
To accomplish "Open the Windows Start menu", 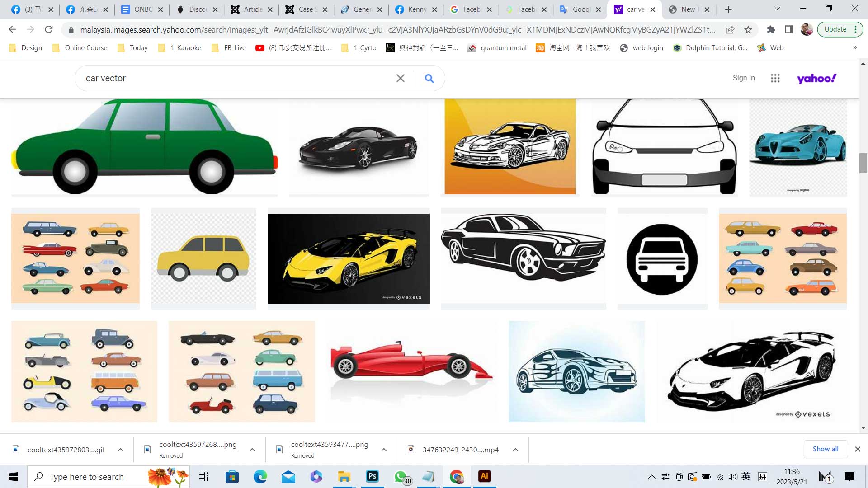I will click(14, 477).
